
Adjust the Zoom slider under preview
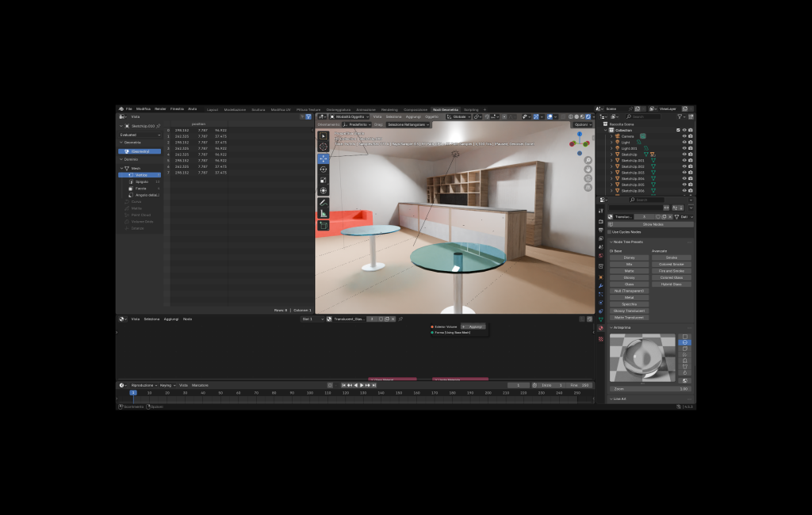pyautogui.click(x=649, y=389)
